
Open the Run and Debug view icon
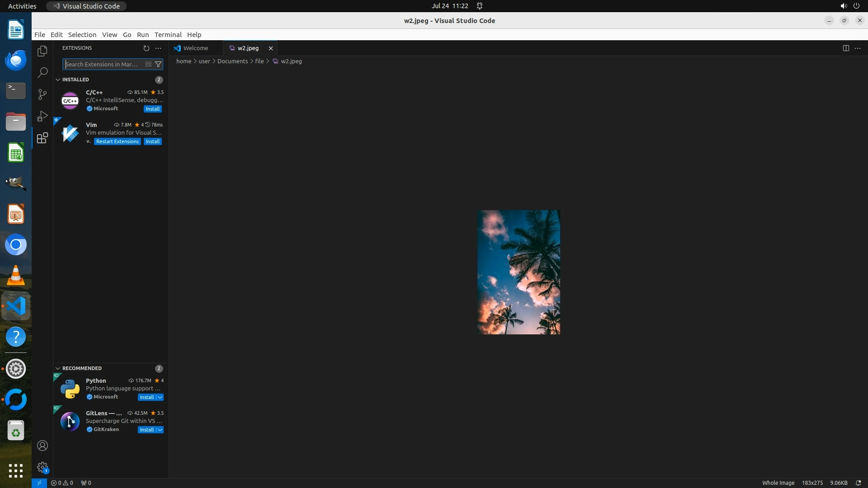click(x=42, y=116)
